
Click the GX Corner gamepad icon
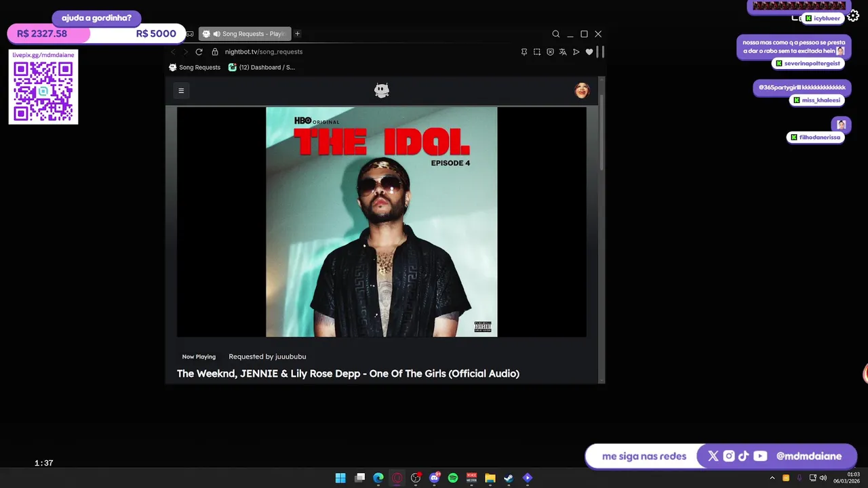[190, 34]
